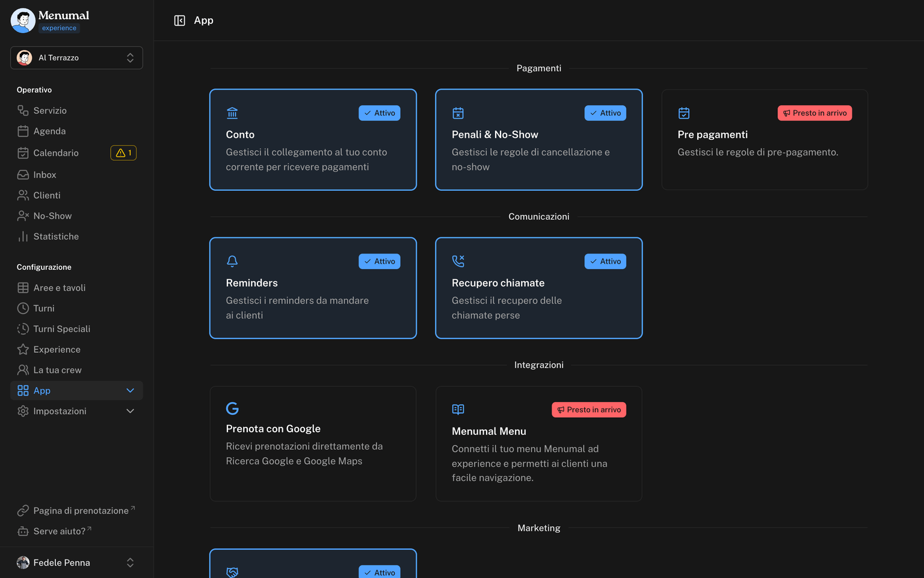This screenshot has width=924, height=578.
Task: Open the Fedele Penna account menu
Action: (76, 562)
